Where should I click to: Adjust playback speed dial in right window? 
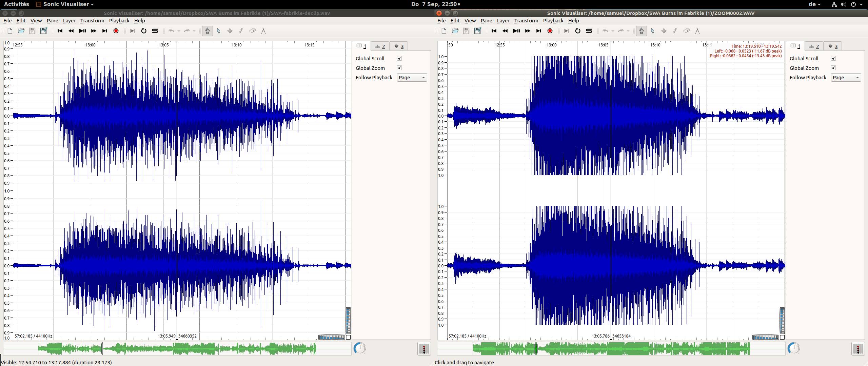pyautogui.click(x=793, y=348)
